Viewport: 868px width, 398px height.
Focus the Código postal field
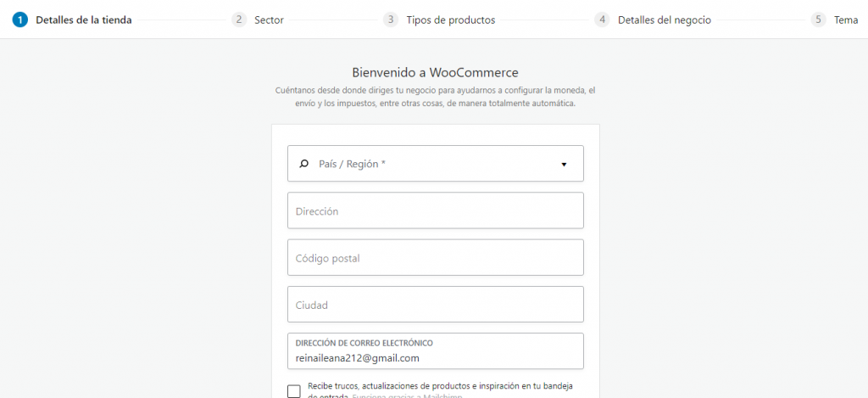435,257
